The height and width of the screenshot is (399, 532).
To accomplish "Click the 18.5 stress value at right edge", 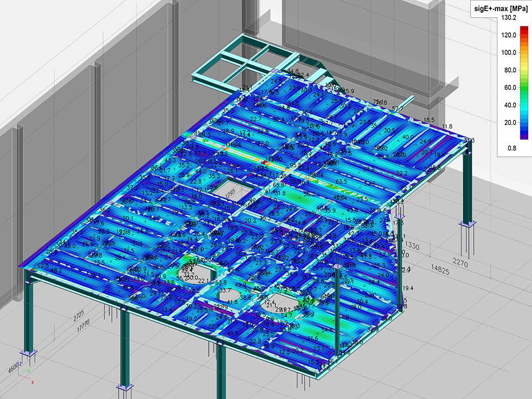I will click(x=429, y=120).
